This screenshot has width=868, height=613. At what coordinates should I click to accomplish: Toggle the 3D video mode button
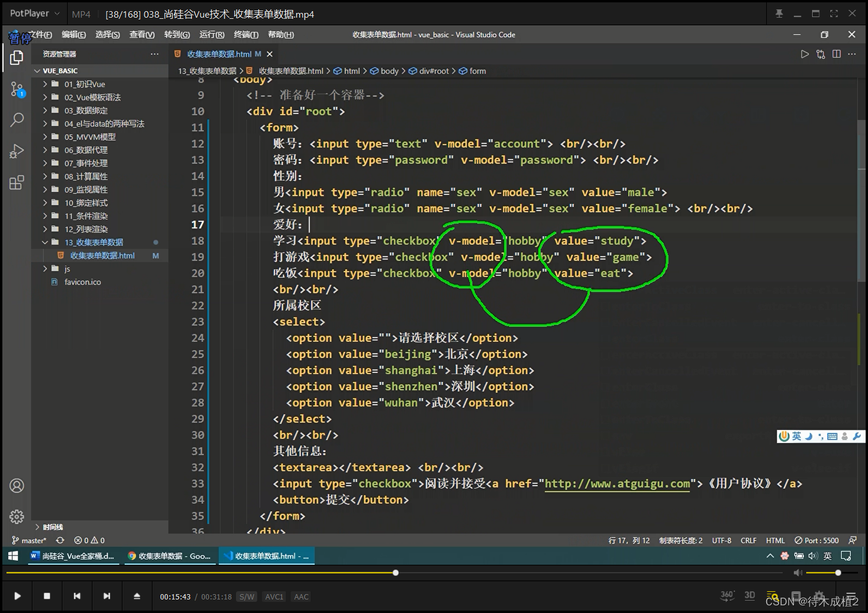pyautogui.click(x=750, y=595)
